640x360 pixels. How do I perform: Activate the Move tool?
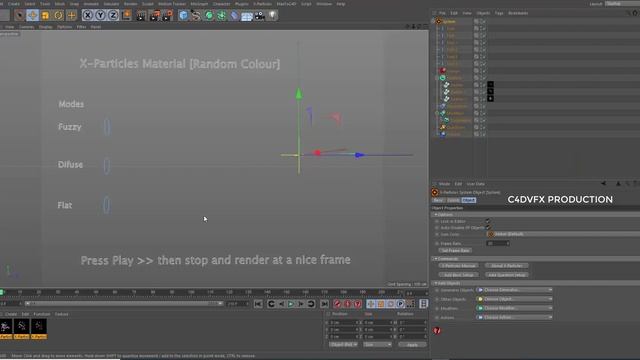(32, 16)
